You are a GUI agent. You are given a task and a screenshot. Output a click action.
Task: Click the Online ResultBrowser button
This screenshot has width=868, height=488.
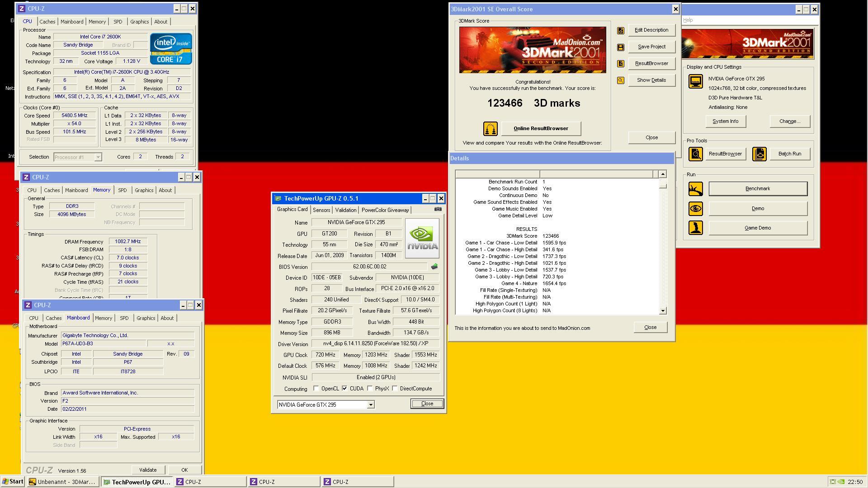click(x=541, y=129)
